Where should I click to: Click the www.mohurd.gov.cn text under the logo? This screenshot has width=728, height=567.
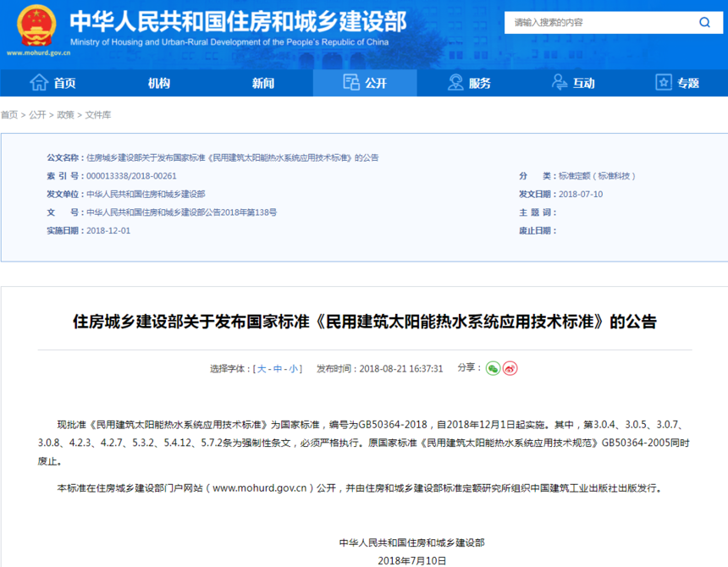pyautogui.click(x=39, y=53)
